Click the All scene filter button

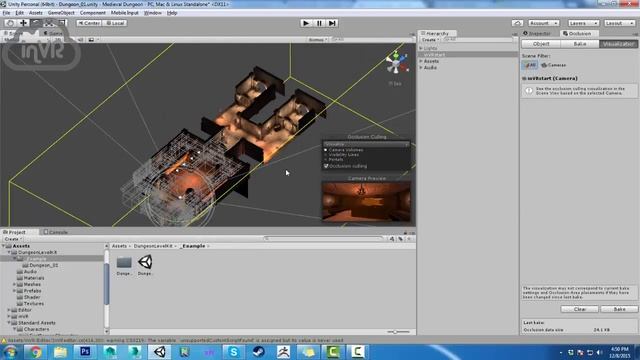tap(529, 65)
